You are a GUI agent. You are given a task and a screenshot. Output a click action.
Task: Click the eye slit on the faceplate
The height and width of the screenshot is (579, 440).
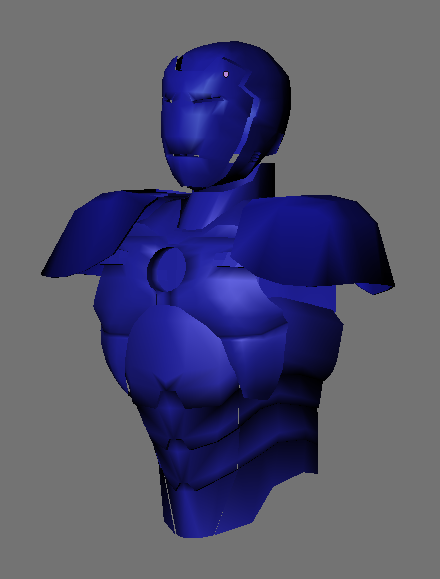[207, 99]
